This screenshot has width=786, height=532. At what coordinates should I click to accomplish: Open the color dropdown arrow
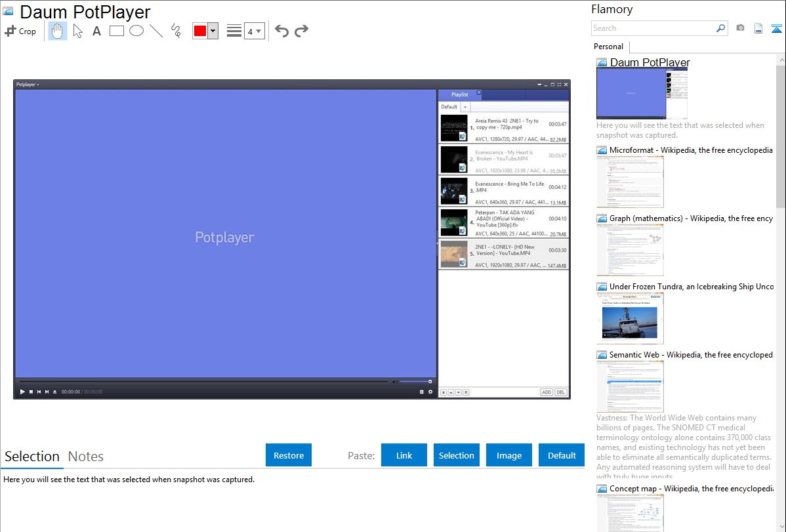(213, 31)
